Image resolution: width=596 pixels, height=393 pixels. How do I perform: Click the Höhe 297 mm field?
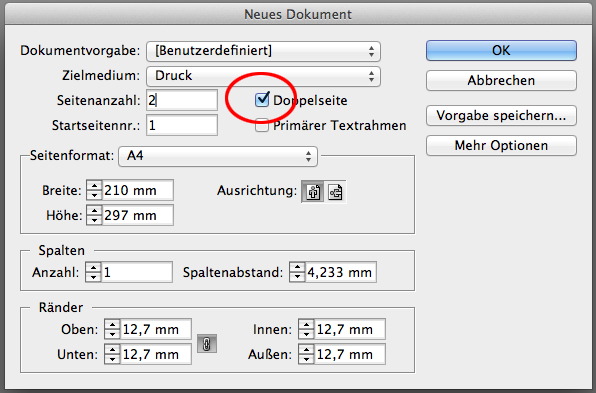pos(138,215)
